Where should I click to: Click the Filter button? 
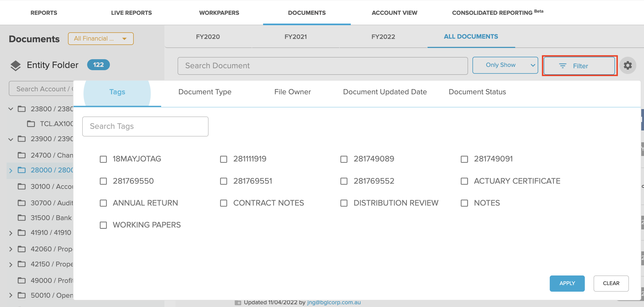[579, 66]
